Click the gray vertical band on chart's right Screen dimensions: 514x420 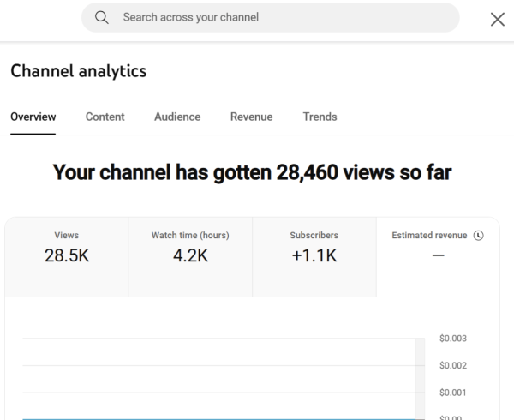pyautogui.click(x=420, y=377)
